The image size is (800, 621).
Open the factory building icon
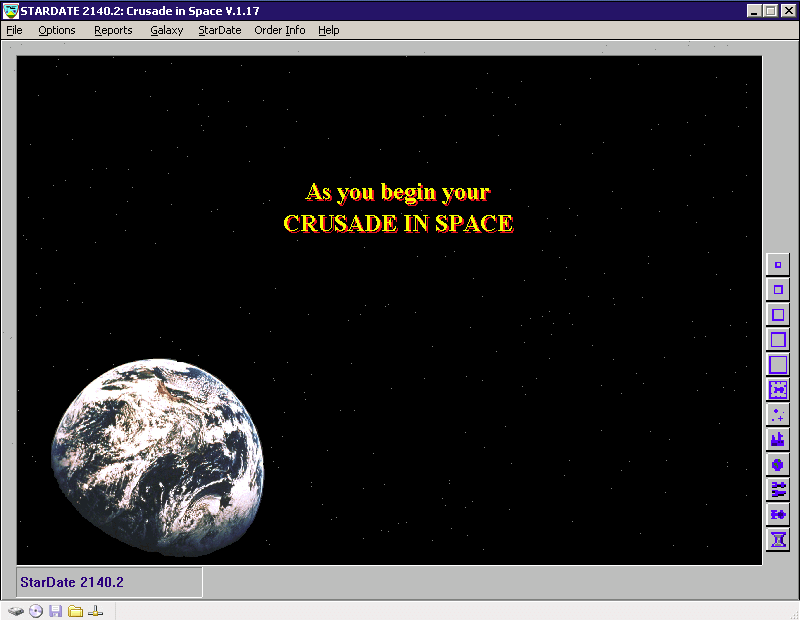point(778,440)
